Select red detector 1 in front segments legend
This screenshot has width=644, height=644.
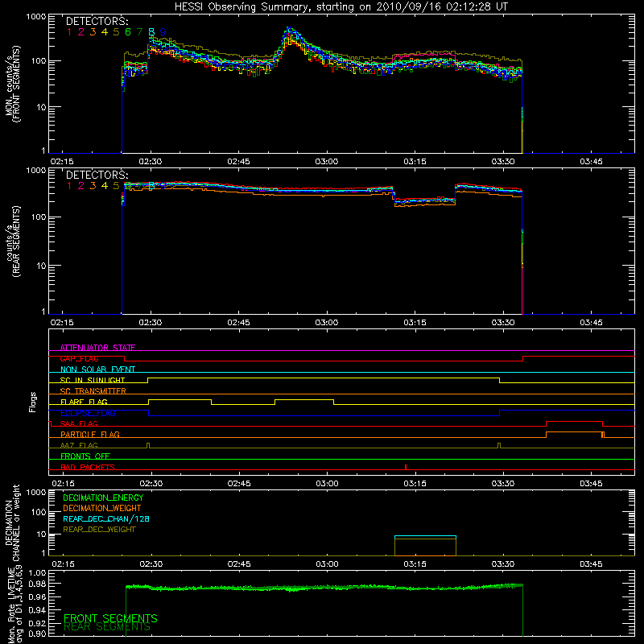pyautogui.click(x=69, y=32)
